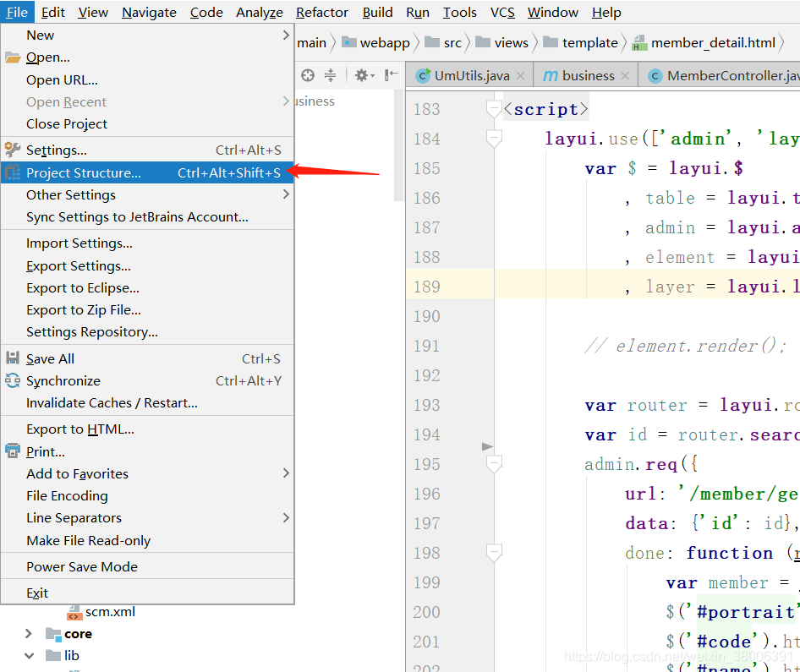Choose Export to Zip File...

pos(147,309)
